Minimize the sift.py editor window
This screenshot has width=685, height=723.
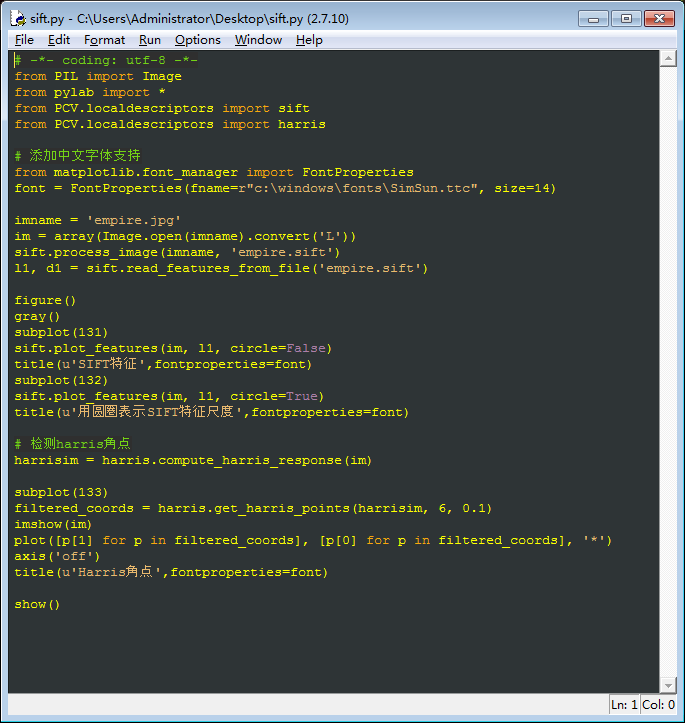(594, 19)
